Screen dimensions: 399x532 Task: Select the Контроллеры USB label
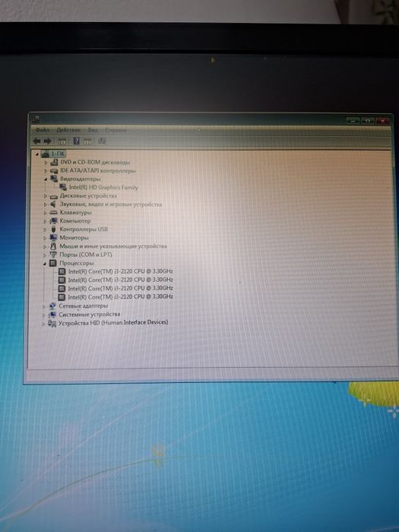[x=84, y=229]
